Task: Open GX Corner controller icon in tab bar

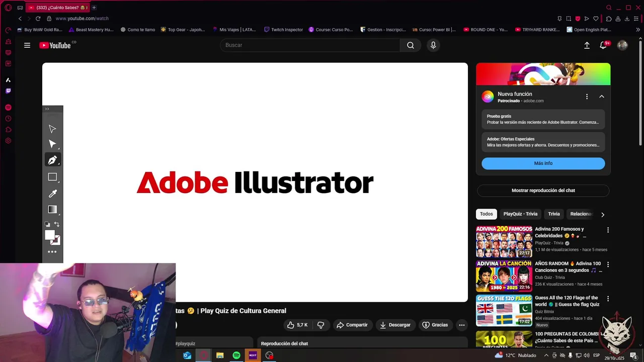Action: tap(20, 8)
